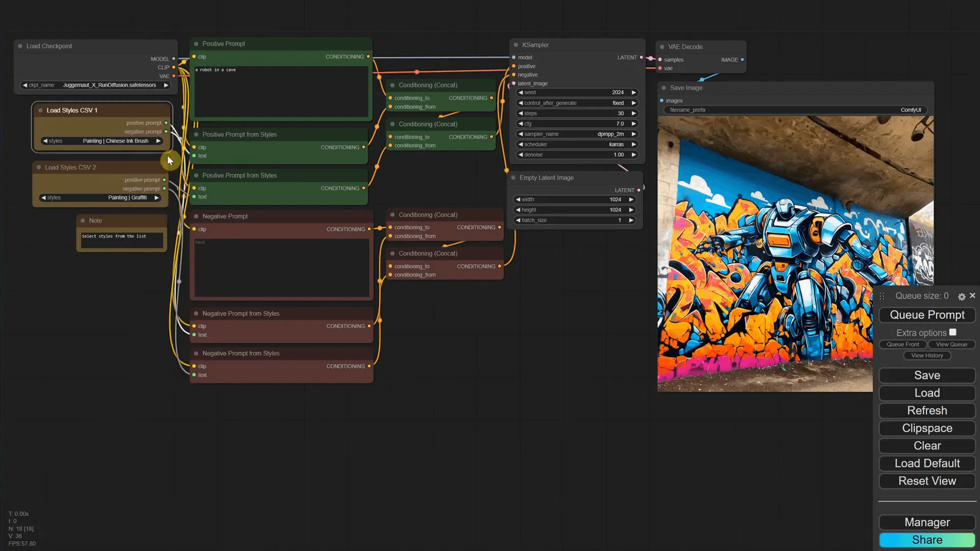The image size is (980, 551).
Task: Open the queue settings gear icon
Action: click(x=962, y=296)
